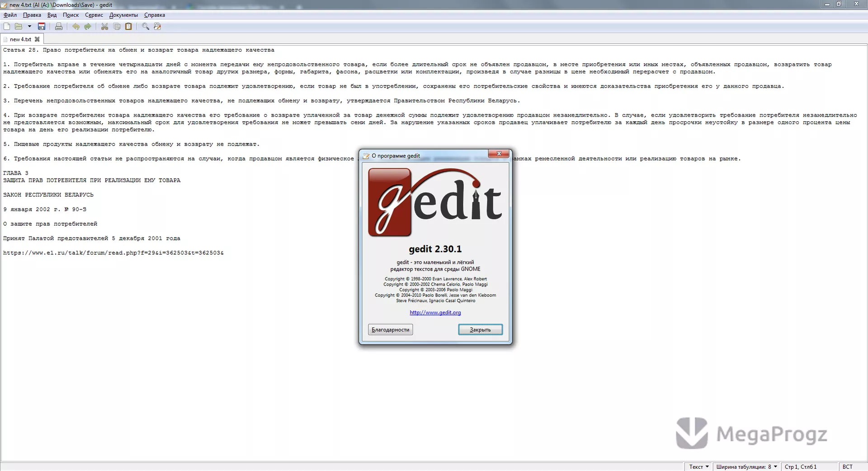Close the О программе gedit dialog via X
The width and height of the screenshot is (868, 471).
coord(499,154)
